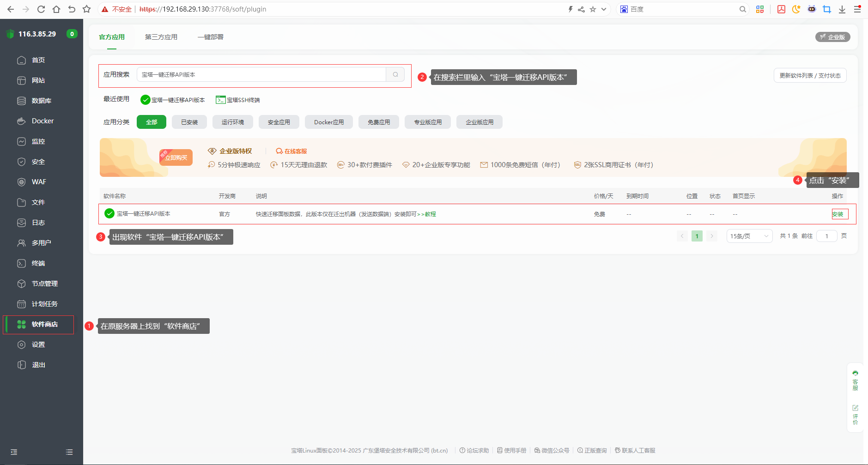This screenshot has height=465, width=868.
Task: Open the browser screenshot crop tool
Action: [x=827, y=9]
